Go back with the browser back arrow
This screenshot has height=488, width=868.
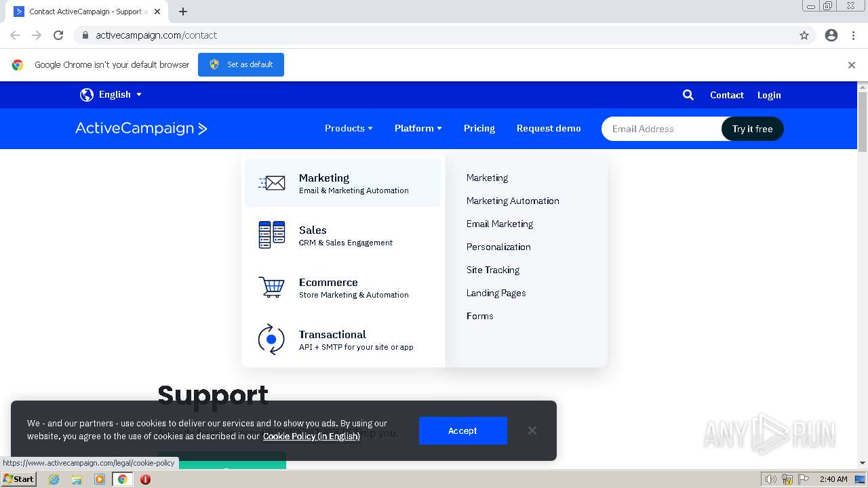(15, 35)
